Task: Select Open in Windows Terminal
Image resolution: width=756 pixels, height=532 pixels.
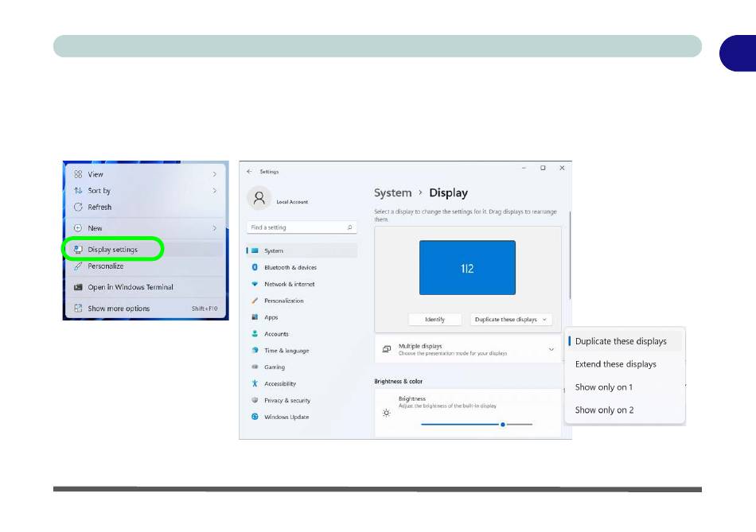Action: pyautogui.click(x=130, y=287)
